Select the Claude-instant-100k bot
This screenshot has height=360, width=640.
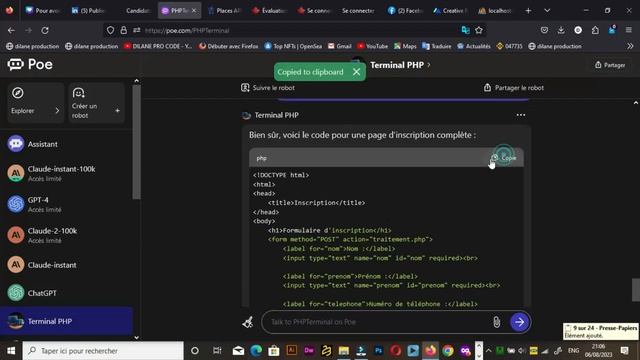coord(66,173)
